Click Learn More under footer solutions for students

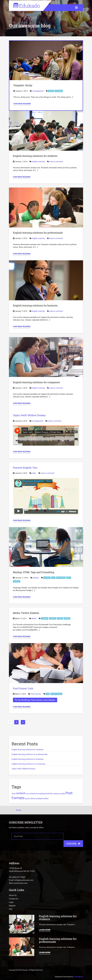[45, 930]
